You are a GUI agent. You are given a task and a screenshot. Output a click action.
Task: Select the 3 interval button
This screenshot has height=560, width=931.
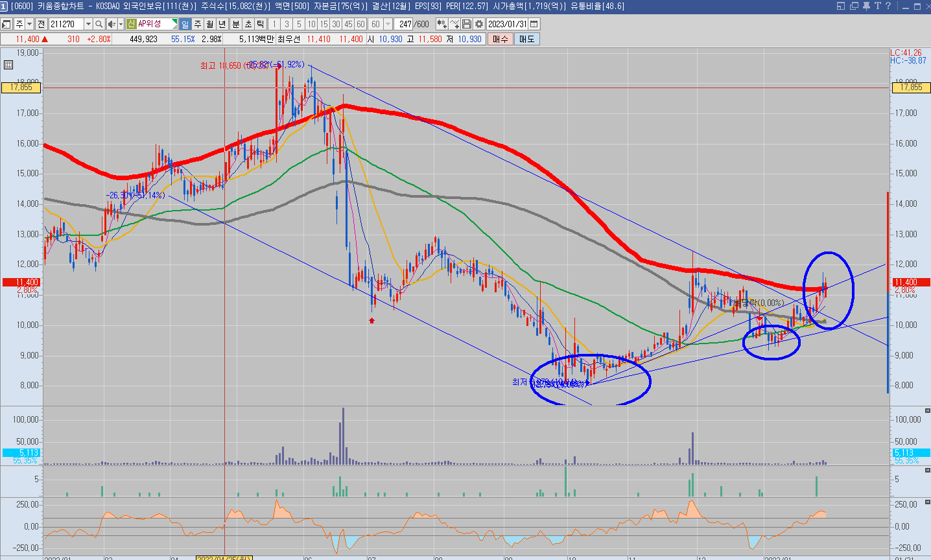[x=287, y=24]
